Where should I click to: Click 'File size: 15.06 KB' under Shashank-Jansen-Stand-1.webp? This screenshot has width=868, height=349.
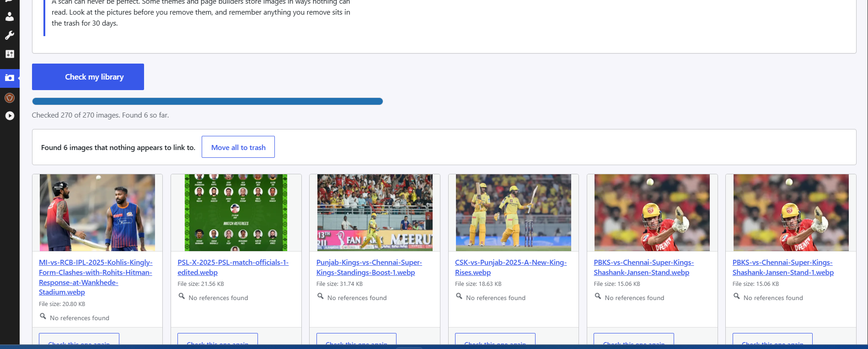[755, 284]
